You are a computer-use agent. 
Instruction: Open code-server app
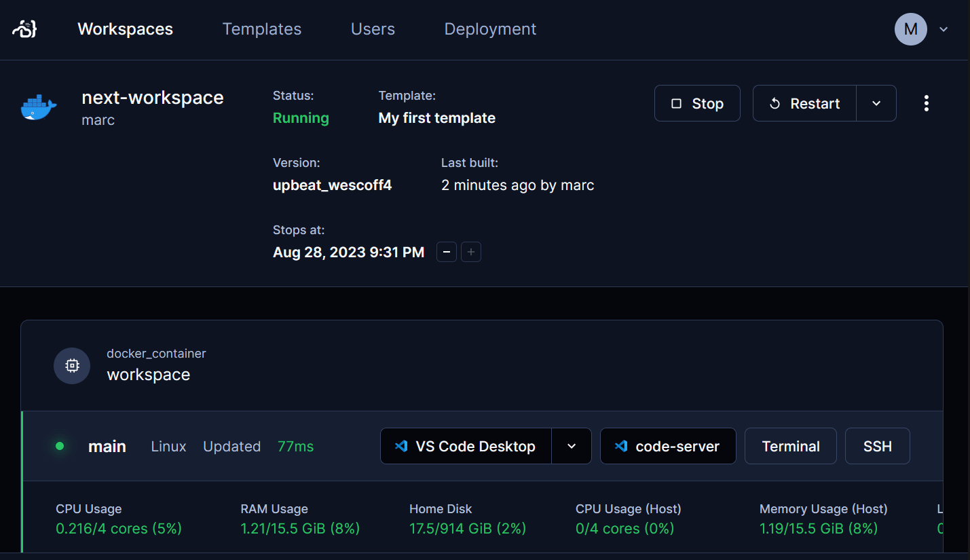(668, 446)
